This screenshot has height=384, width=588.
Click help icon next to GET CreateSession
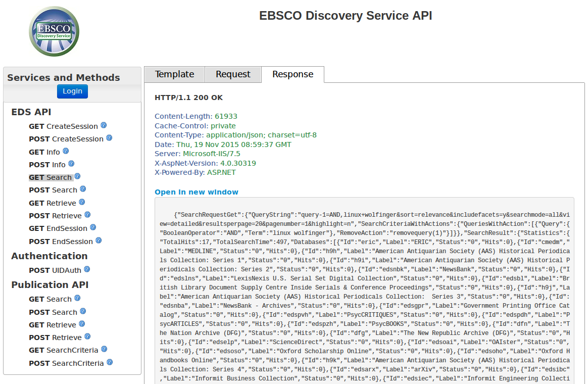coord(104,125)
